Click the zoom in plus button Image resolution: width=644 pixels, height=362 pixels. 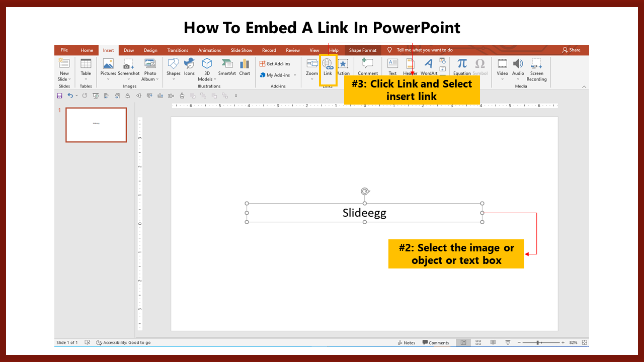pos(562,342)
